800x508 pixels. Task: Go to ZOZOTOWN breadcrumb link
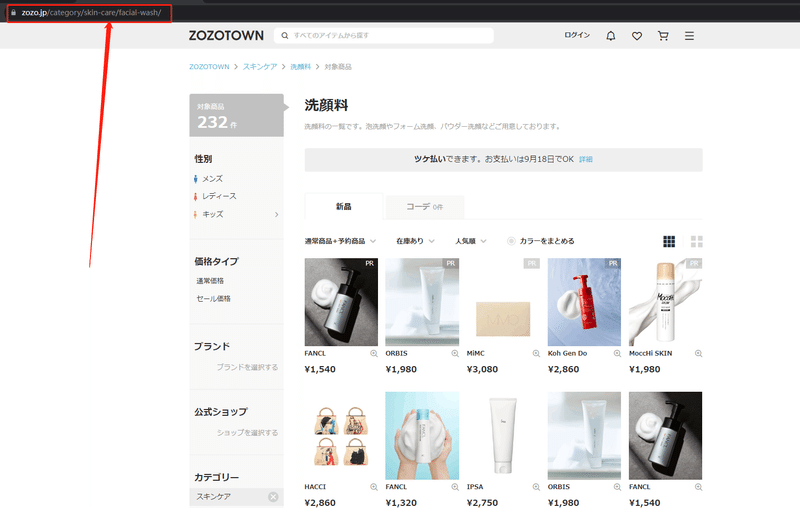coord(209,67)
